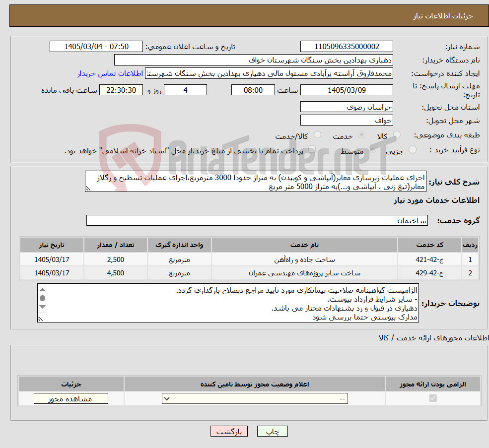Click the delivery province field خراسان رضوی
This screenshot has height=448, width=489.
347,107
